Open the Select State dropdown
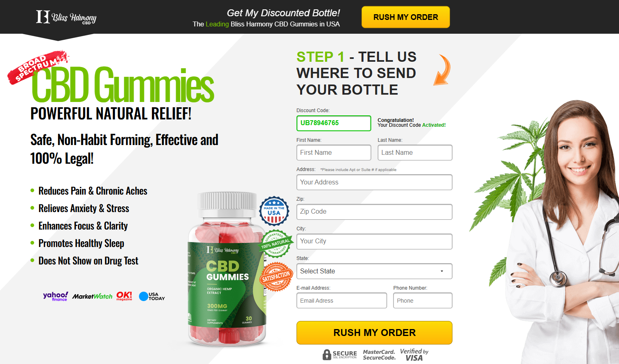This screenshot has width=619, height=364. point(374,271)
